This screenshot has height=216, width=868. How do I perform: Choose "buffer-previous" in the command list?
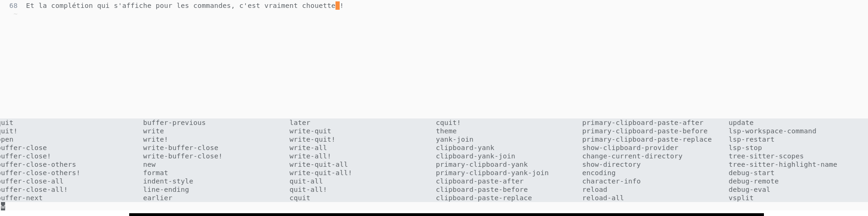point(174,123)
